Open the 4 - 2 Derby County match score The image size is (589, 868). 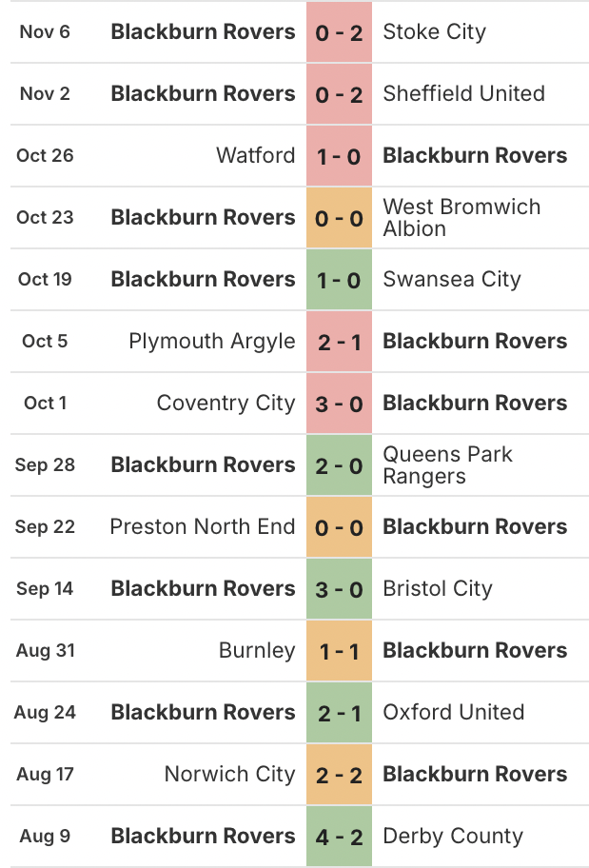pyautogui.click(x=339, y=837)
